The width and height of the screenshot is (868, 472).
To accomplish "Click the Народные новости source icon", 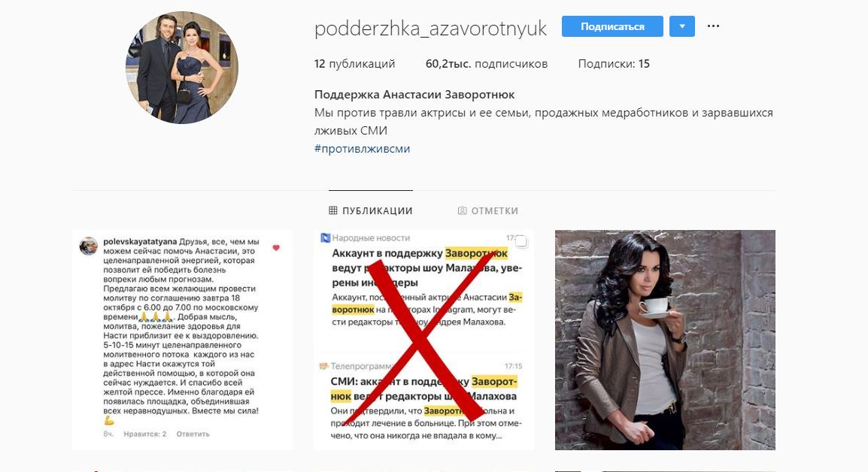I will [x=326, y=238].
